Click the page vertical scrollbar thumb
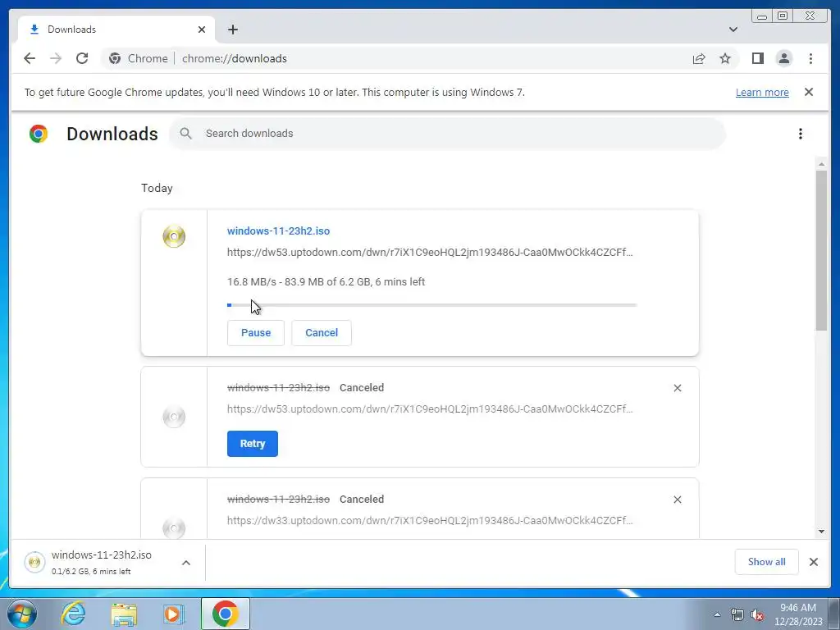This screenshot has height=630, width=840. [x=821, y=250]
